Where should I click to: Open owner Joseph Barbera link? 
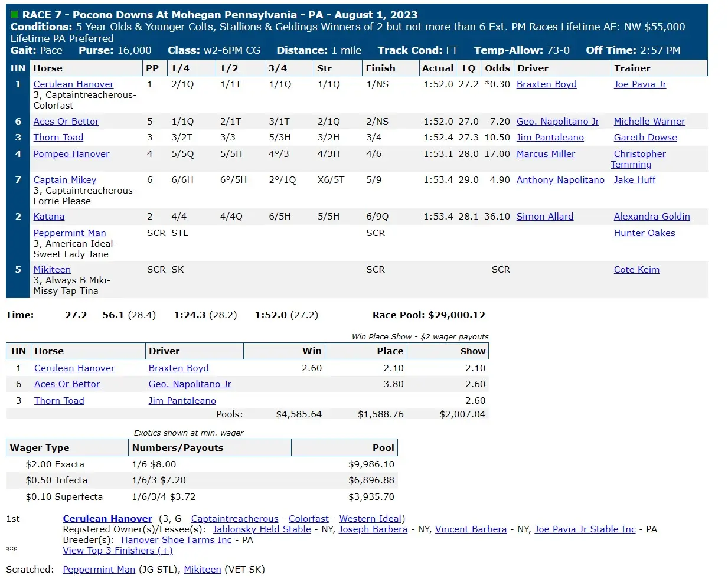pyautogui.click(x=373, y=529)
